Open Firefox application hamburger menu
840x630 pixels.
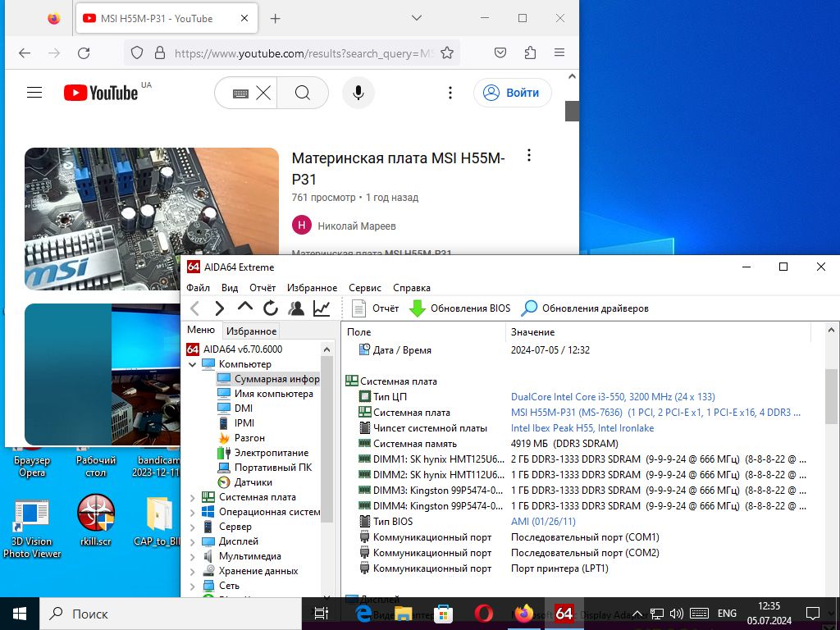[x=559, y=52]
